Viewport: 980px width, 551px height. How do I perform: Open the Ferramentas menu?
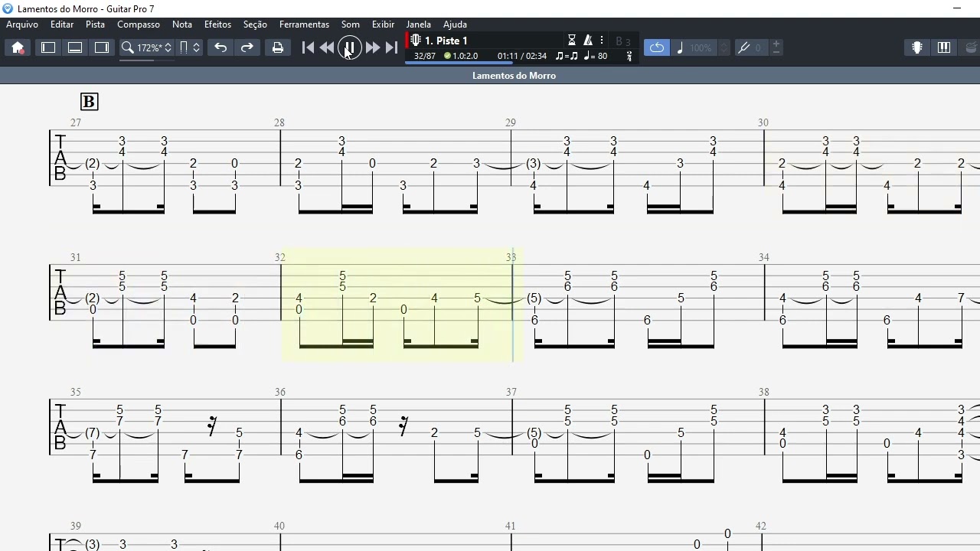[304, 24]
